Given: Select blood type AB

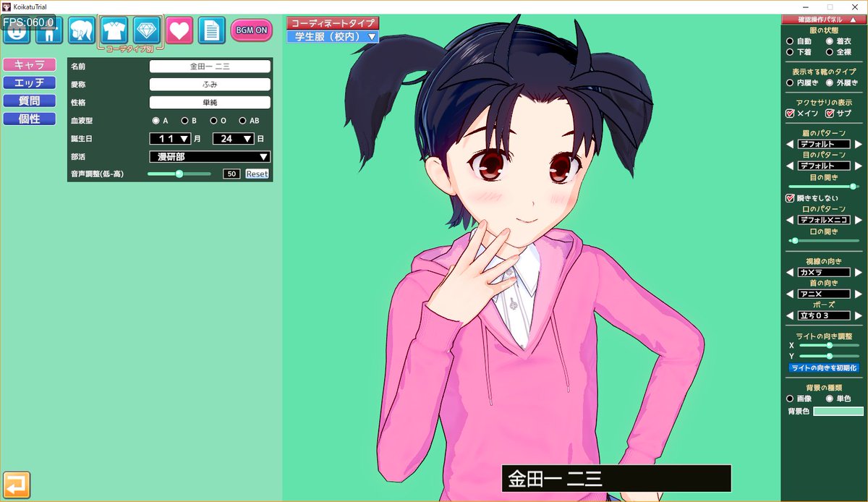Looking at the screenshot, I should (x=242, y=120).
